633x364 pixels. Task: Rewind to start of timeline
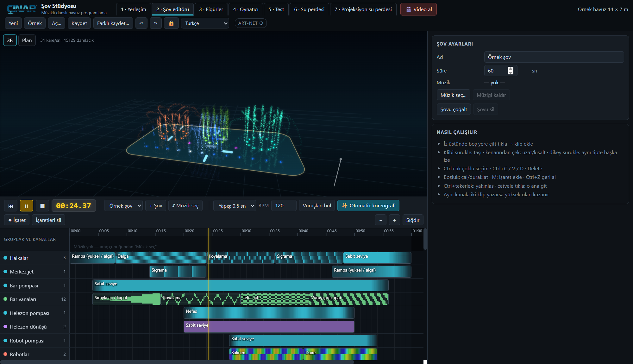tap(11, 206)
